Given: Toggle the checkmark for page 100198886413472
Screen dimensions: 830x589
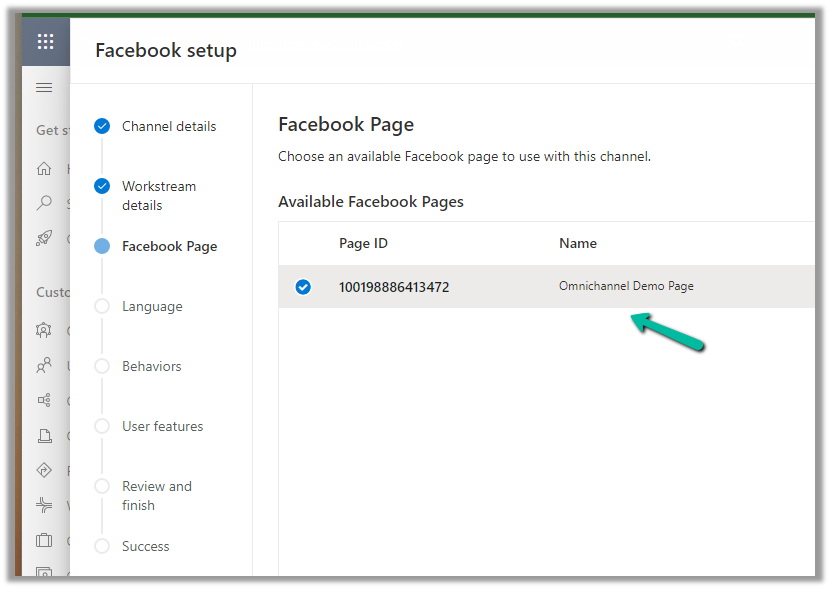Looking at the screenshot, I should [303, 287].
